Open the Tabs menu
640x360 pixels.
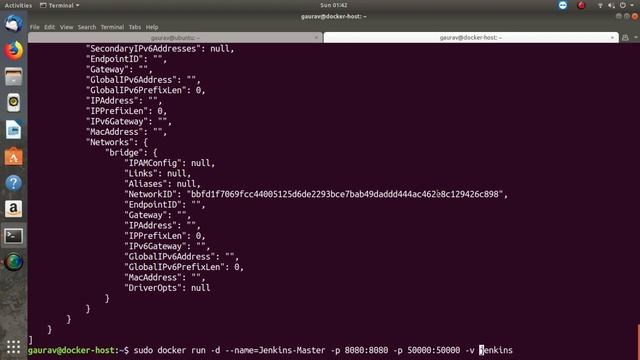[135, 27]
